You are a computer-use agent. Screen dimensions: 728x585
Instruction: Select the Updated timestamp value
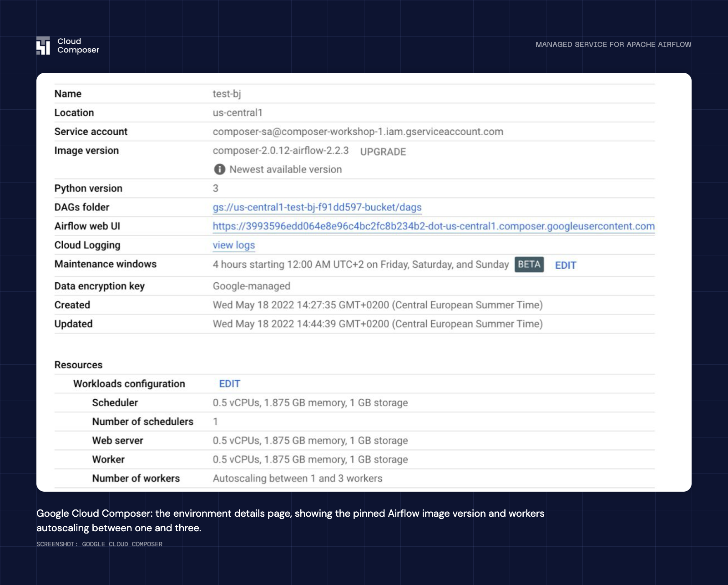[378, 324]
